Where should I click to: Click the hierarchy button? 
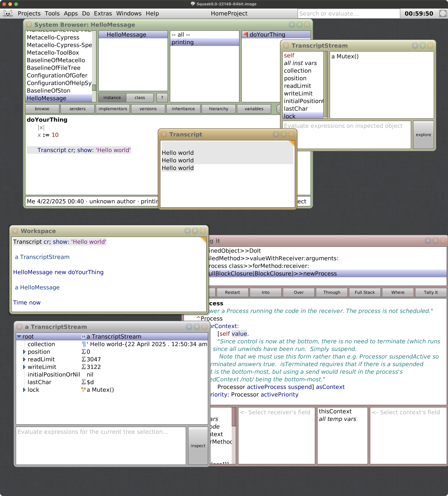219,109
